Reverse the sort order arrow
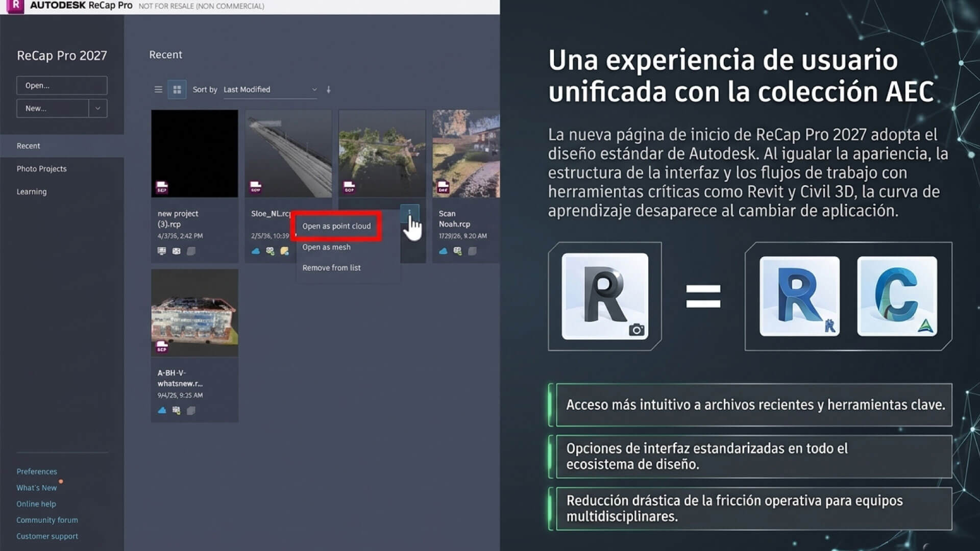The image size is (980, 551). pyautogui.click(x=329, y=90)
